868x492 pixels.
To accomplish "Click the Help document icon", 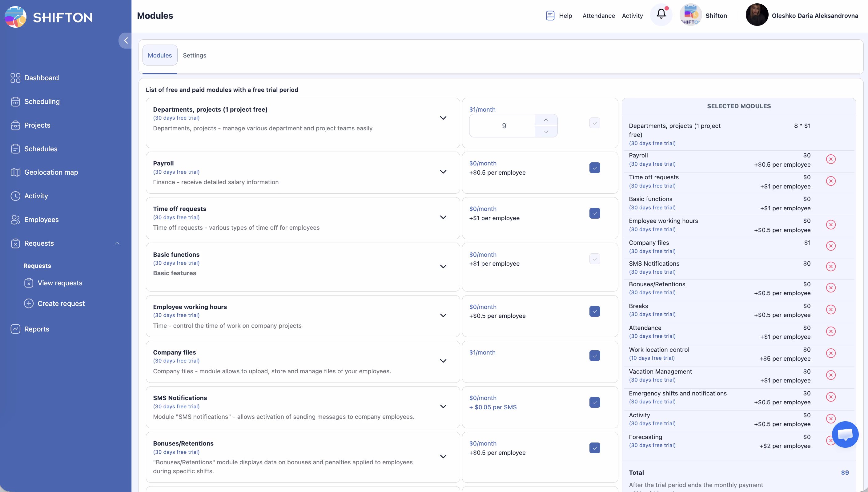I will pyautogui.click(x=550, y=16).
